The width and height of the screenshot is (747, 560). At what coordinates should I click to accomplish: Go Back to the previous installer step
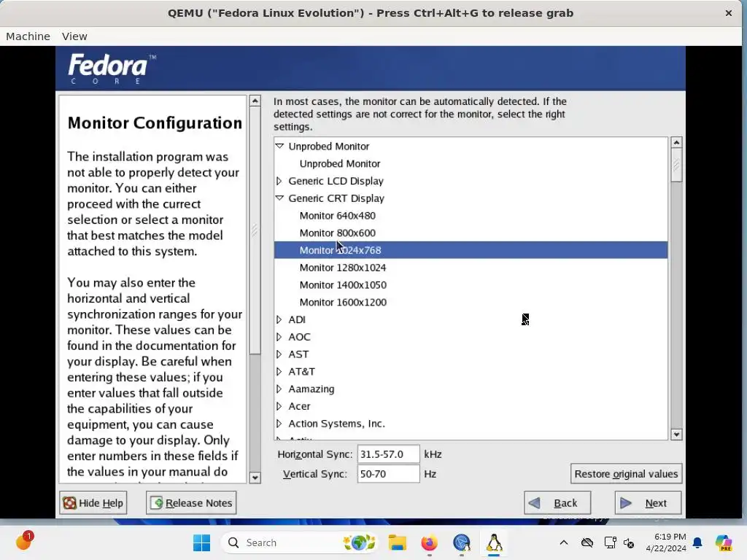tap(557, 503)
